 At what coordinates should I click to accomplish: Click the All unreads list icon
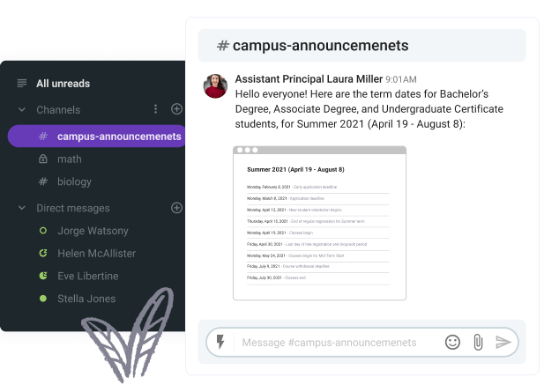22,84
